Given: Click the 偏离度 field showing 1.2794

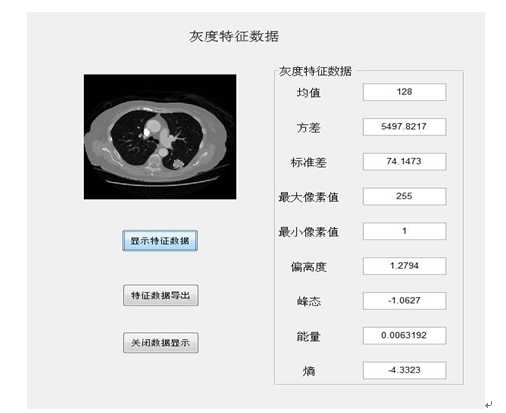Looking at the screenshot, I should point(404,266).
